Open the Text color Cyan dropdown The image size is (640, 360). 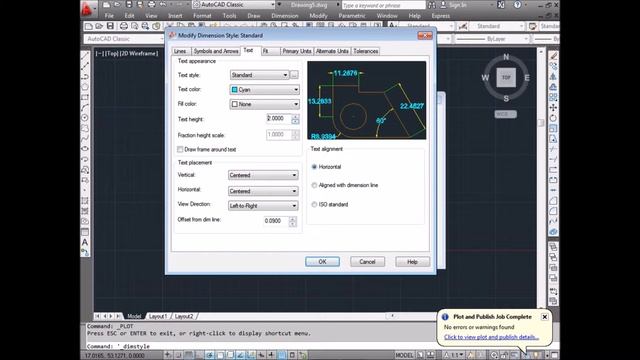(x=264, y=90)
